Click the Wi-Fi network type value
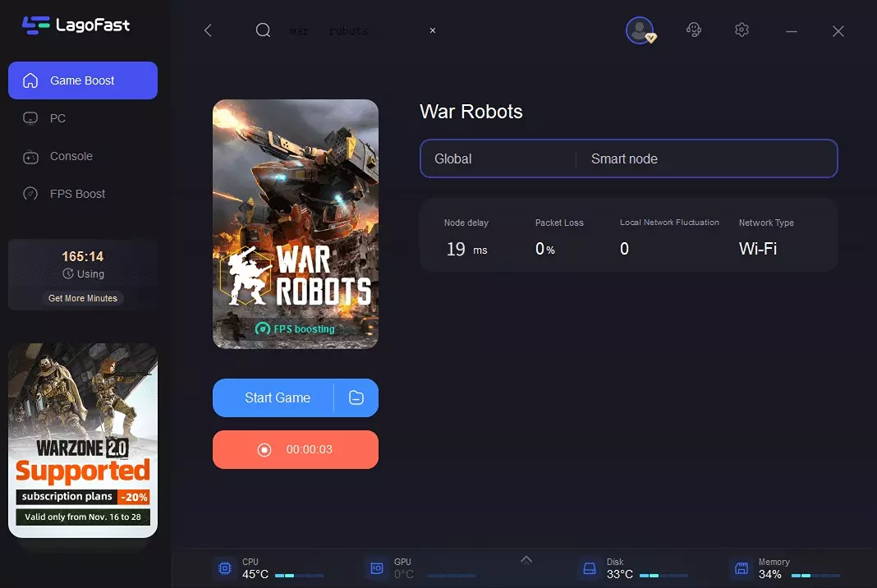Screen dimensions: 877x588 758,249
